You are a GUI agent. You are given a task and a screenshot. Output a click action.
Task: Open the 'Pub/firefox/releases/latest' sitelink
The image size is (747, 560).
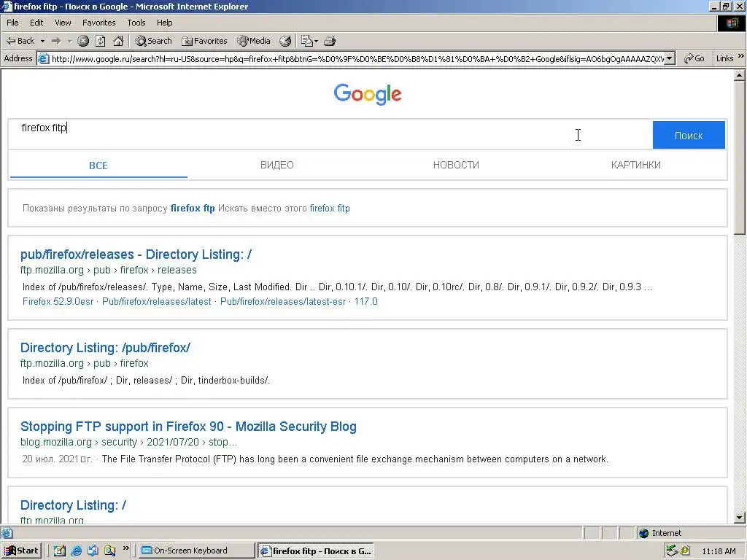[x=156, y=301]
